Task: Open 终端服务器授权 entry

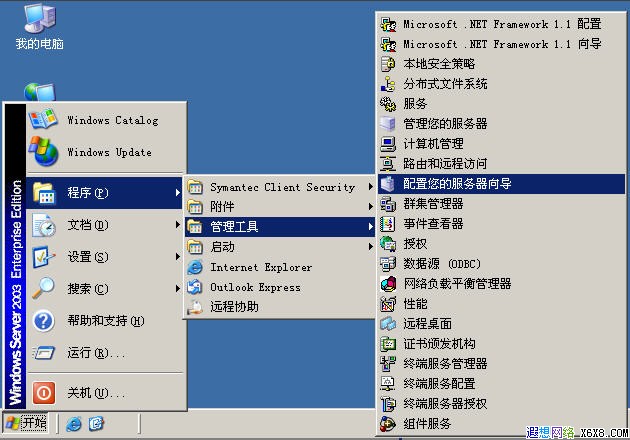Action: point(501,403)
